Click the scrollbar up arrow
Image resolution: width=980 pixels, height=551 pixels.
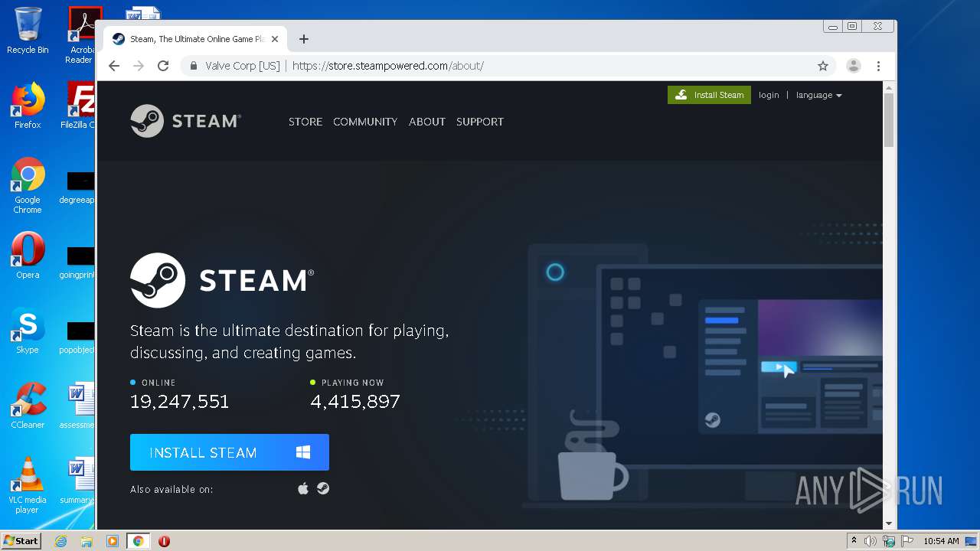(x=889, y=86)
